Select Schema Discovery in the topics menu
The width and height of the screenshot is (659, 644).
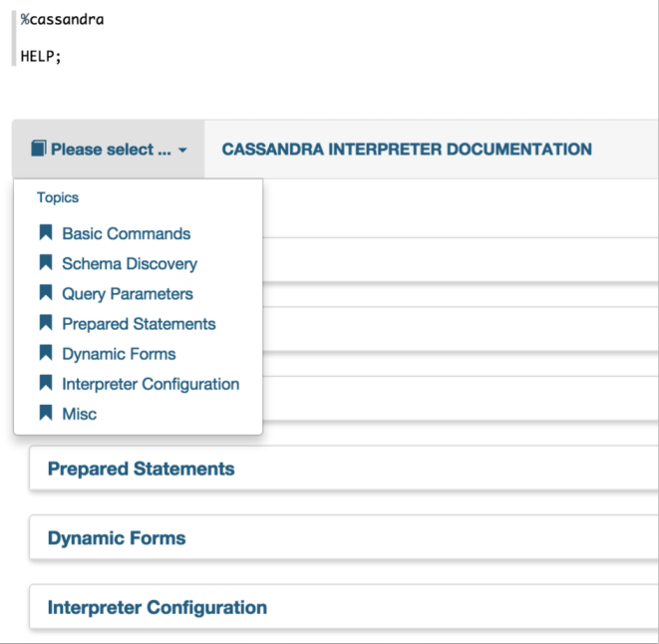(130, 264)
